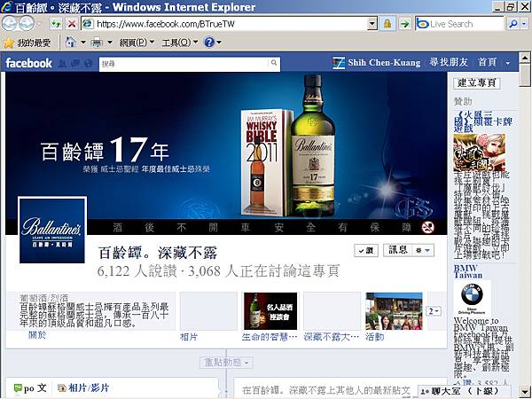This screenshot has width=532, height=399.
Task: Expand the apps count 2 dropdown
Action: tap(434, 311)
